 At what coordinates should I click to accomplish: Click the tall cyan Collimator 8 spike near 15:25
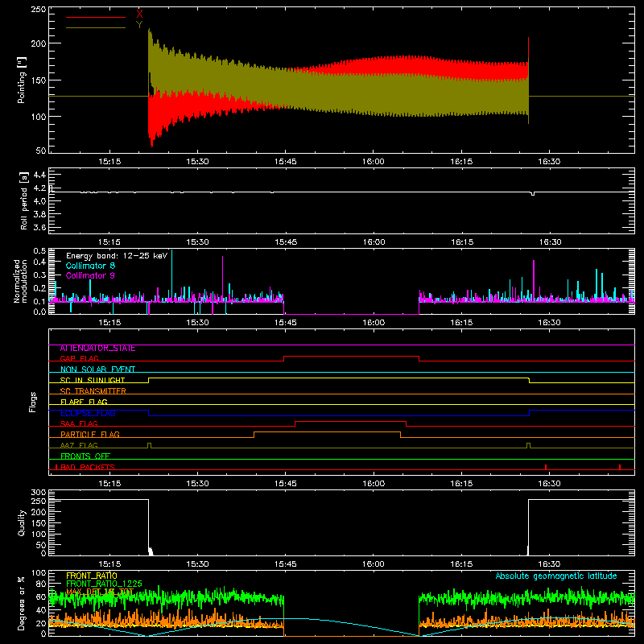coord(171,275)
